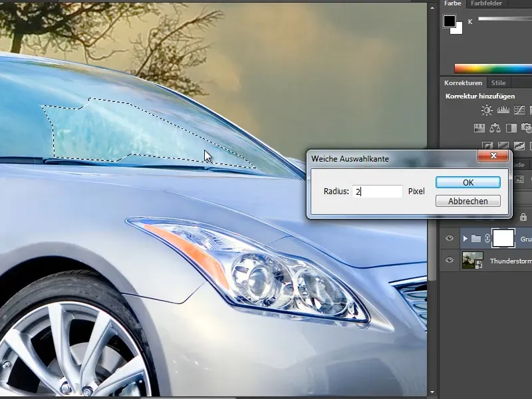The width and height of the screenshot is (532, 399).
Task: Click the lock icon in the Layers panel
Action: 523,217
